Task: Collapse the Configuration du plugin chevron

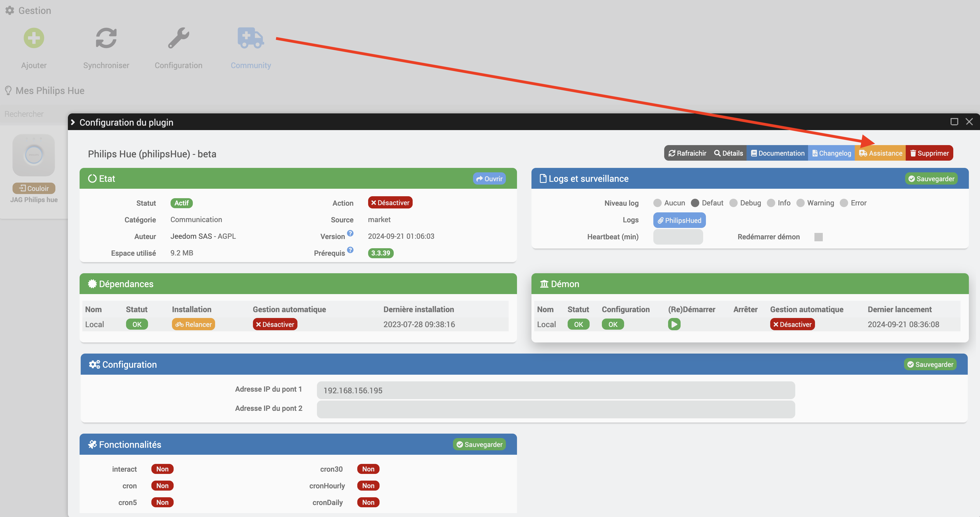Action: pyautogui.click(x=73, y=122)
